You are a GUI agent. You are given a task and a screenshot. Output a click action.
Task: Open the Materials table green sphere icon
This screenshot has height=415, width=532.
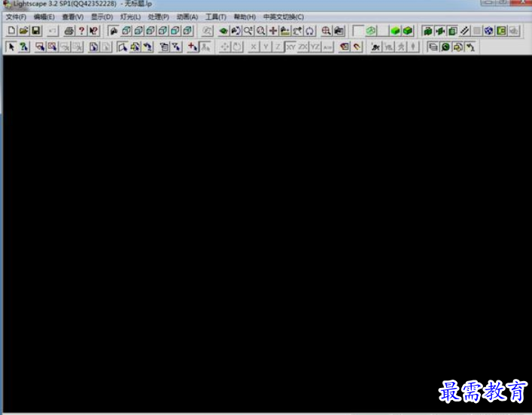coord(445,47)
